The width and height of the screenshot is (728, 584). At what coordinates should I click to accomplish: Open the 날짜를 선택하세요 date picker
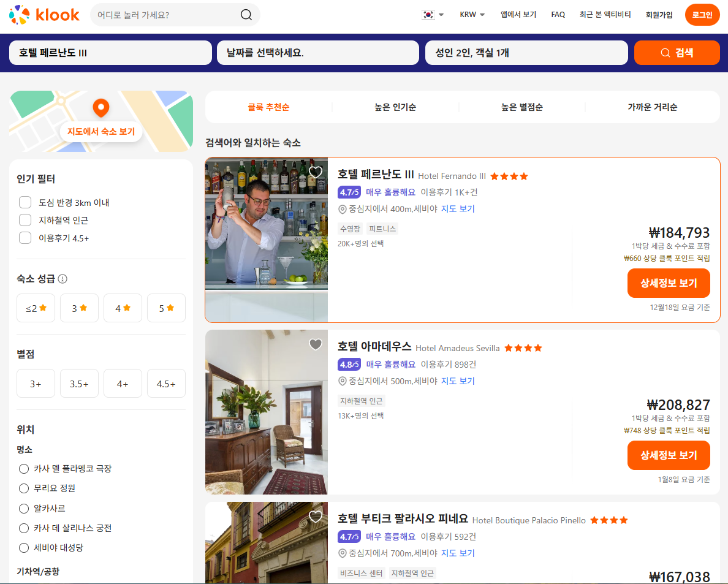point(318,53)
